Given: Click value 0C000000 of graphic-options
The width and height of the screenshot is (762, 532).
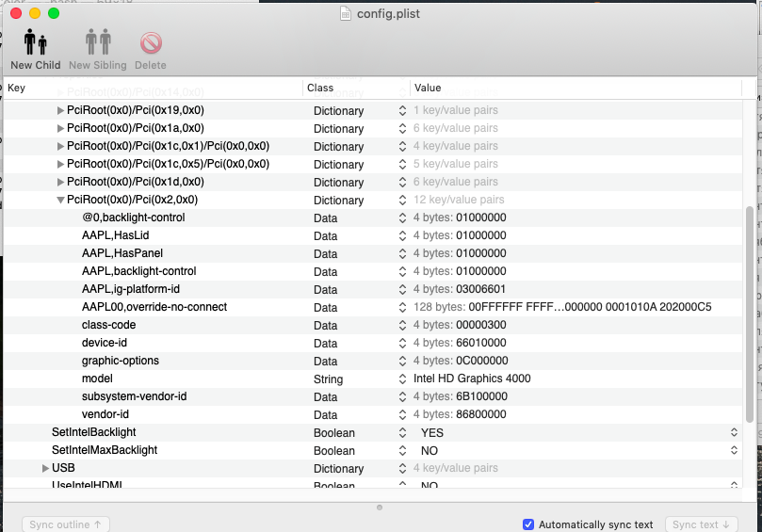Looking at the screenshot, I should (482, 361).
